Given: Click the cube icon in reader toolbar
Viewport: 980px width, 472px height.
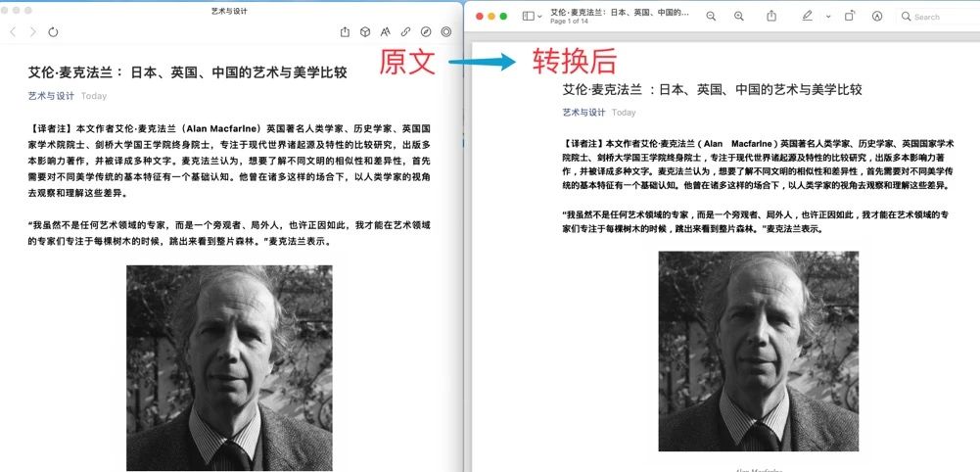Looking at the screenshot, I should click(x=365, y=32).
